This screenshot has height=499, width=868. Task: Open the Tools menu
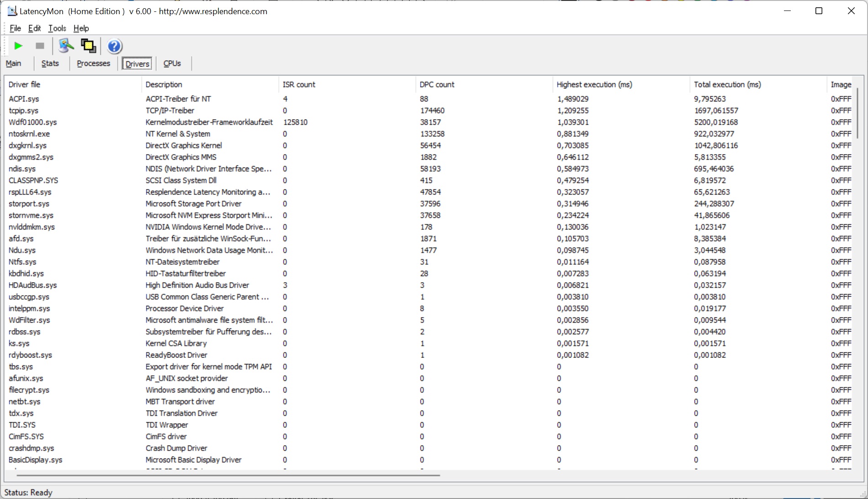pos(57,28)
